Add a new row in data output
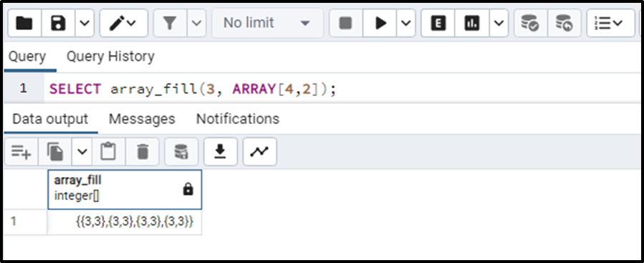This screenshot has width=644, height=263. (21, 152)
